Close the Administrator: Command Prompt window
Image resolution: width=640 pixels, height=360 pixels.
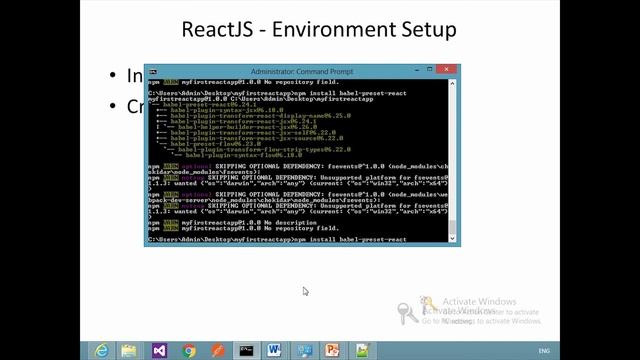coord(446,69)
